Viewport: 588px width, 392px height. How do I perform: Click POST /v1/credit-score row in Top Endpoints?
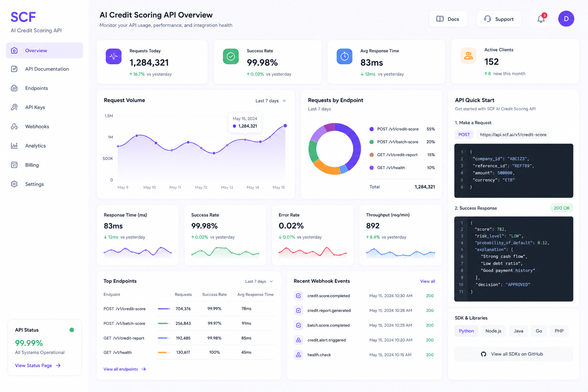coord(189,309)
